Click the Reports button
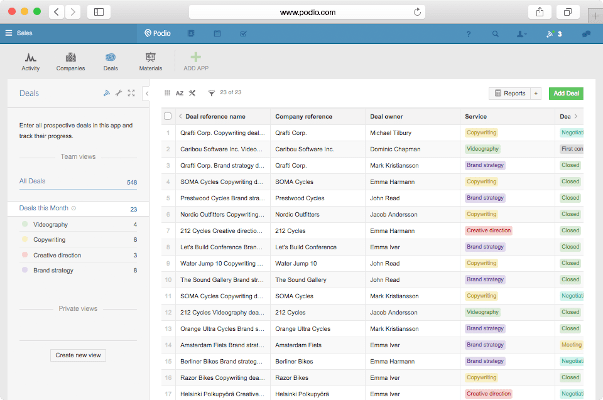The width and height of the screenshot is (603, 400). (510, 93)
